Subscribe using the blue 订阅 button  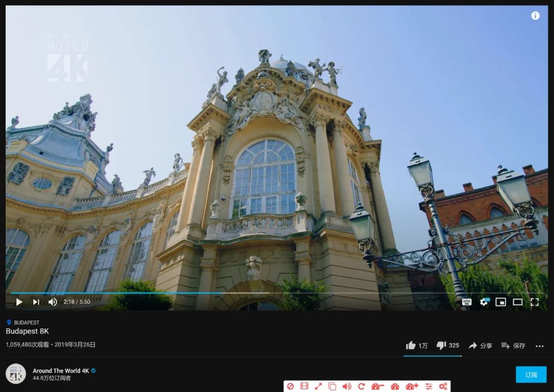coord(531,375)
